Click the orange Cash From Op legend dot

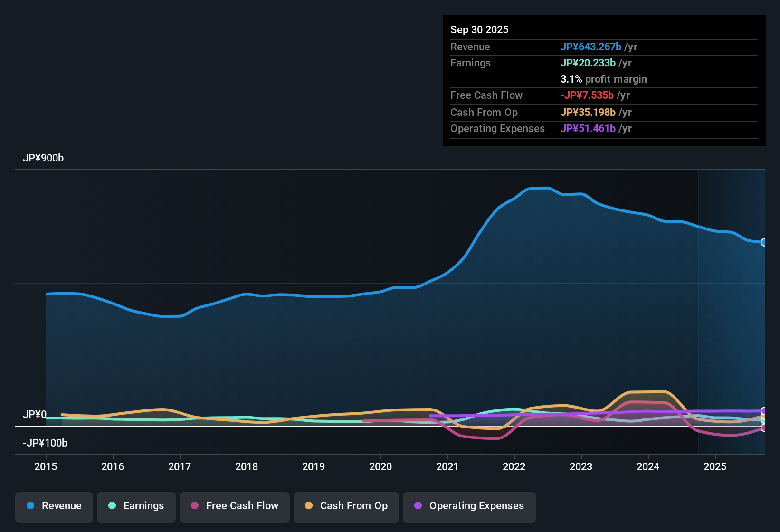click(309, 506)
